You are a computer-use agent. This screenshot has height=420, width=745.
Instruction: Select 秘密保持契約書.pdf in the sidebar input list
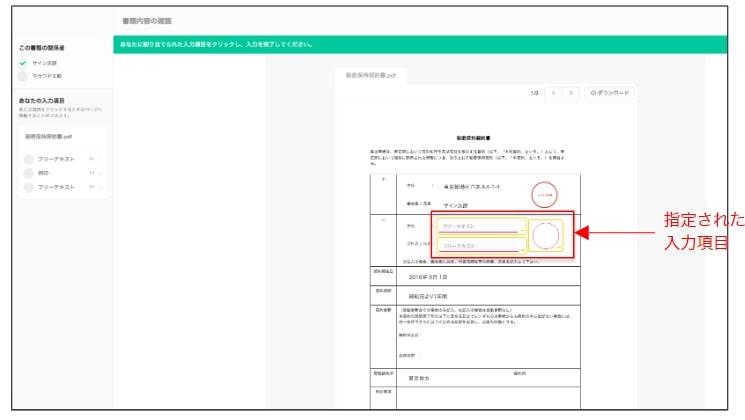point(49,137)
